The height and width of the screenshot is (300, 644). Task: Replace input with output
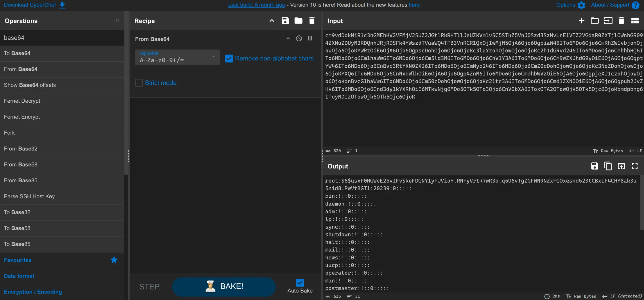click(x=621, y=166)
